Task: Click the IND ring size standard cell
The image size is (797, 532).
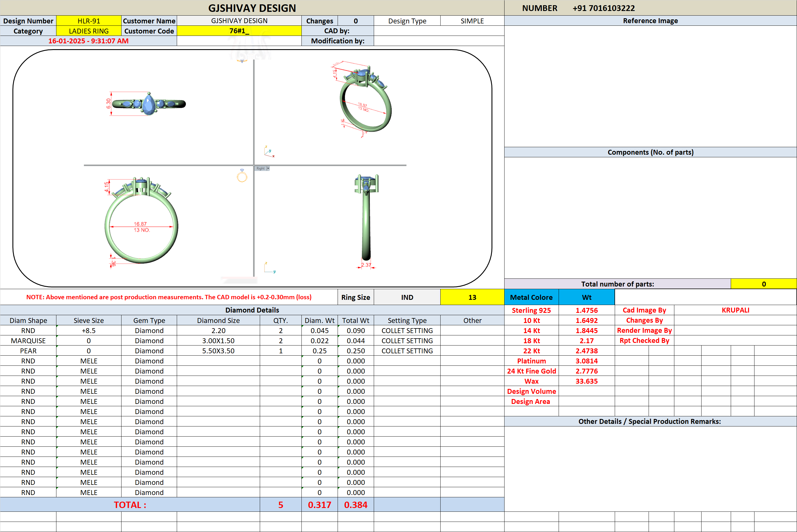Action: point(407,297)
